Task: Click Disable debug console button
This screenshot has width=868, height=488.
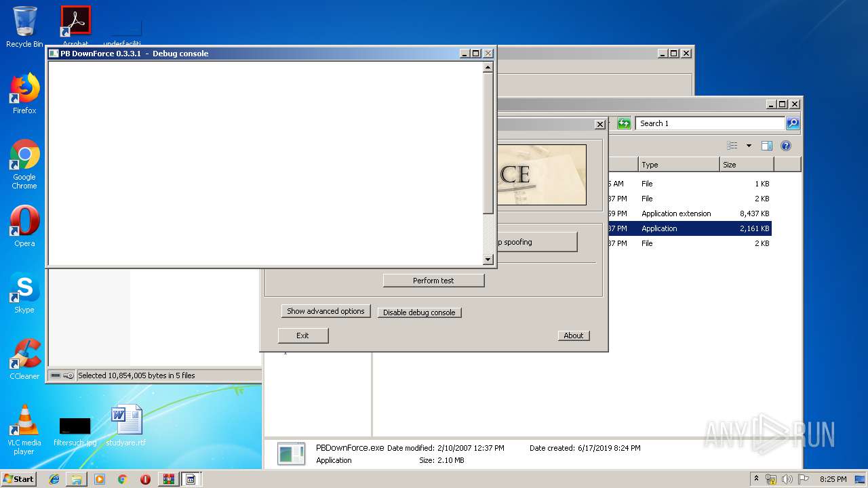Action: pyautogui.click(x=419, y=312)
